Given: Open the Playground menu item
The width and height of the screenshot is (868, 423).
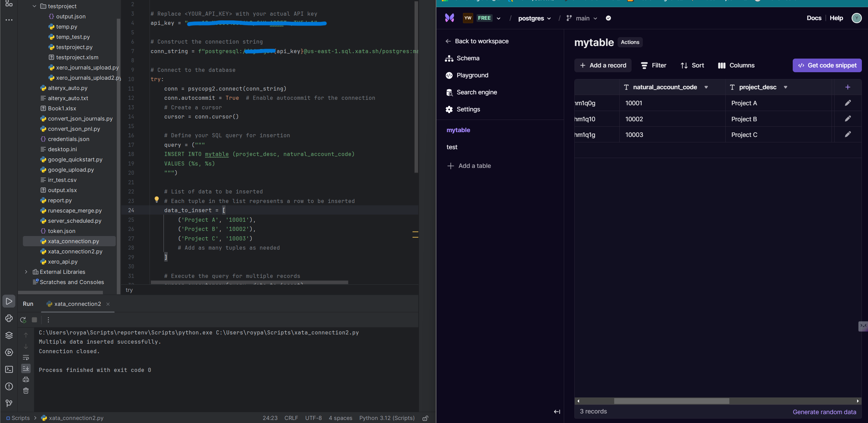Looking at the screenshot, I should 472,75.
